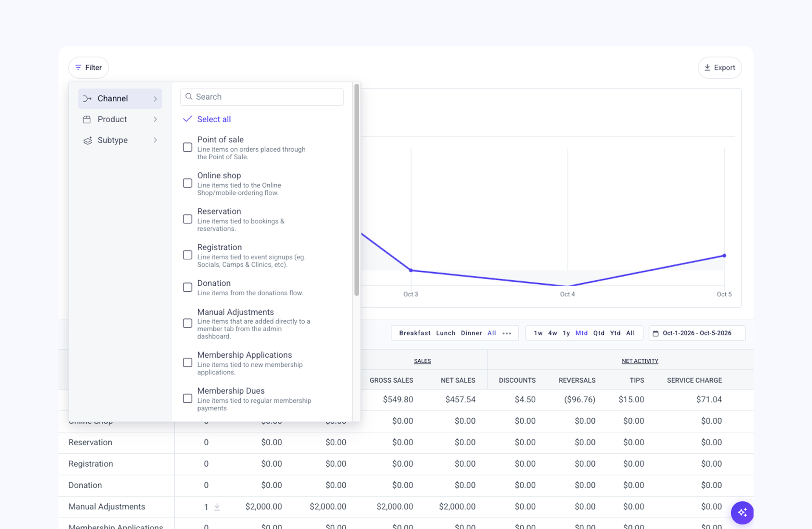Click the Filter button
Screen dimensions: 812x529
[x=89, y=68]
